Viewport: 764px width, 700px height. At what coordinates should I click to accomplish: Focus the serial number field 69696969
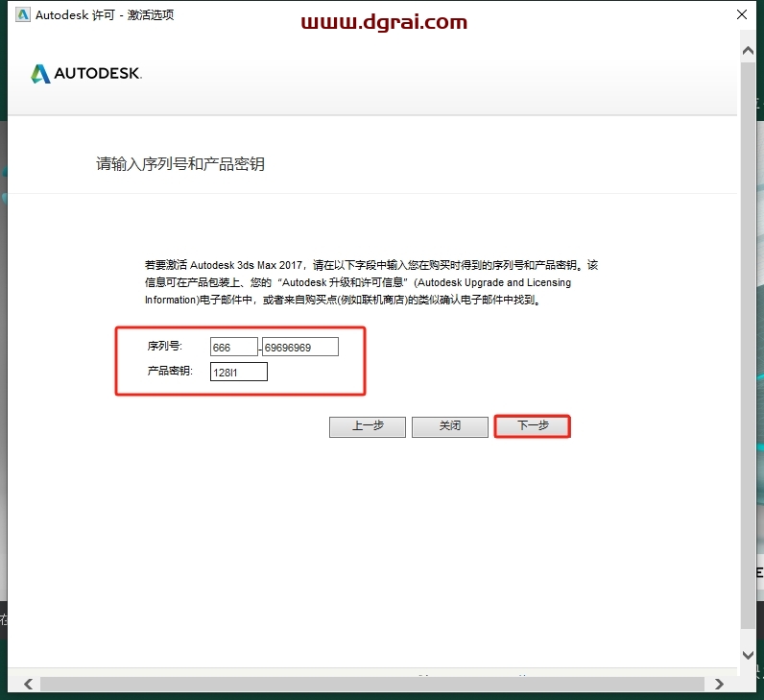tap(300, 347)
